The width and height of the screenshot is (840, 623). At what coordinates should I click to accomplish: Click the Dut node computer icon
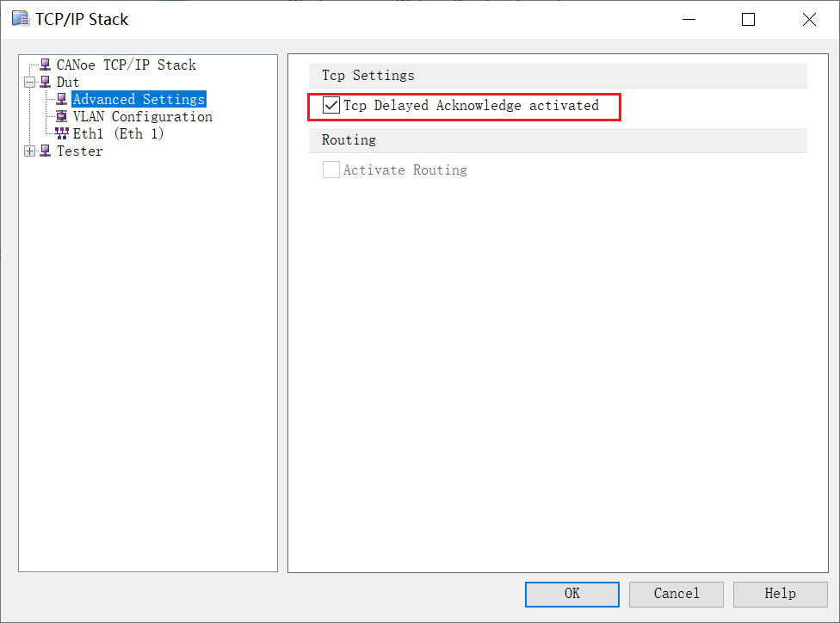pos(45,82)
